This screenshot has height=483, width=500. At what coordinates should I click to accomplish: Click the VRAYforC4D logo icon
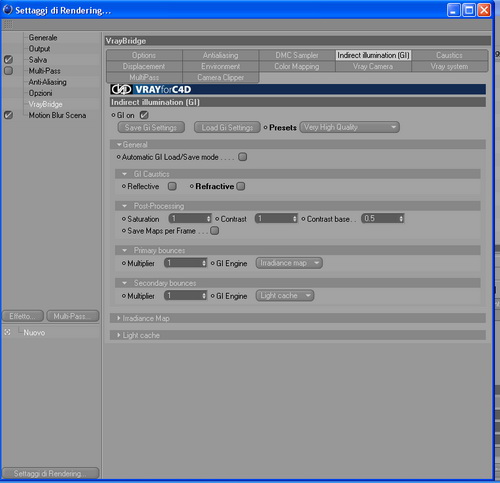point(121,89)
